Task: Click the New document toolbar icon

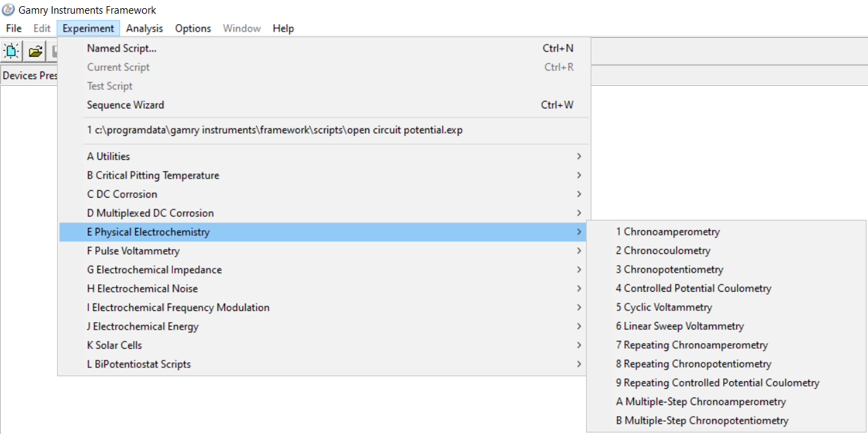Action: (x=12, y=51)
